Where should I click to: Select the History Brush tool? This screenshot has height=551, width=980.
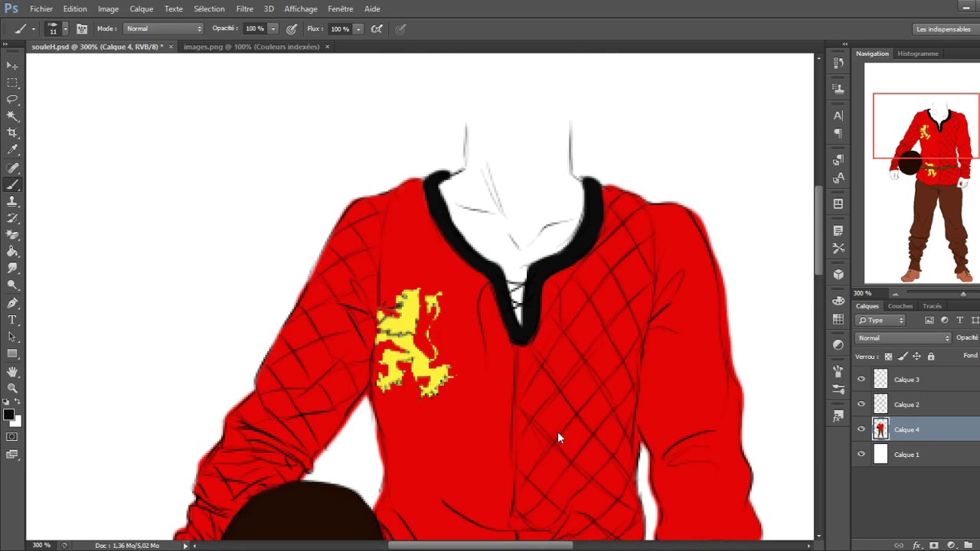[12, 218]
